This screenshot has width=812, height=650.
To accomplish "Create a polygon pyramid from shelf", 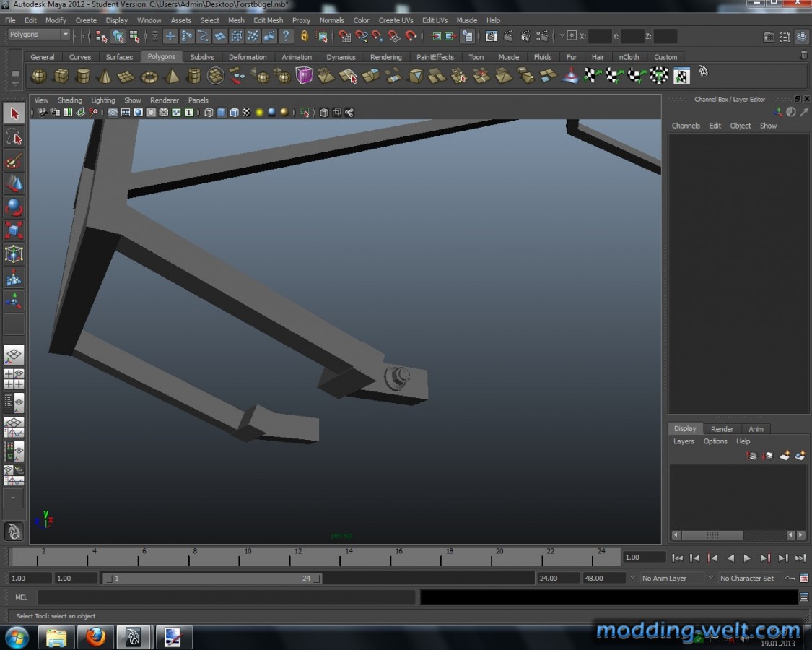I will (x=171, y=77).
